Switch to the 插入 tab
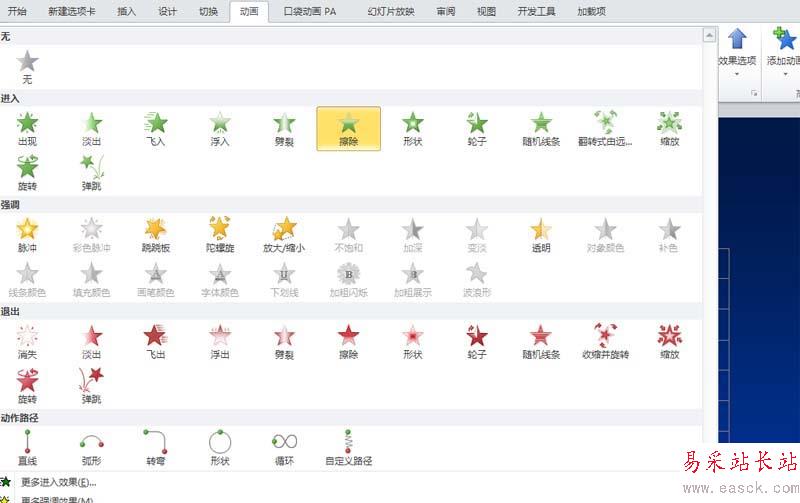Image resolution: width=800 pixels, height=503 pixels. pyautogui.click(x=127, y=11)
